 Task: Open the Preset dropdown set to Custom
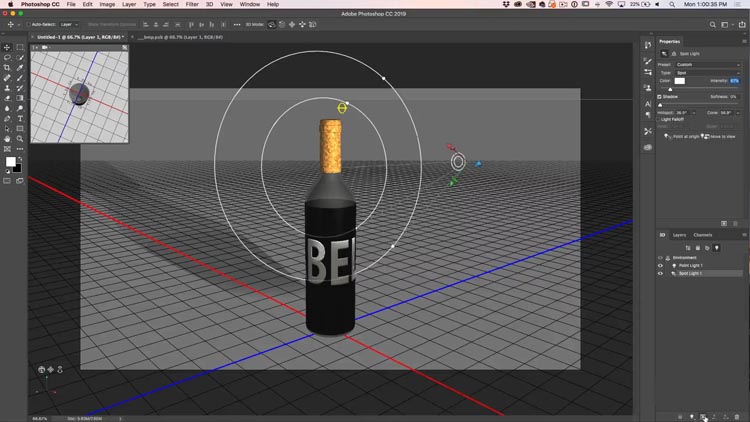(708, 65)
